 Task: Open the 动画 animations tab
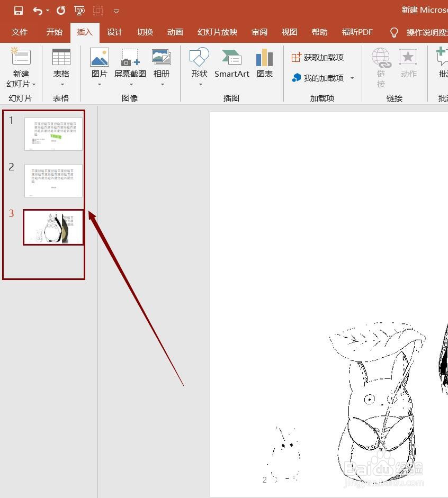(x=175, y=32)
